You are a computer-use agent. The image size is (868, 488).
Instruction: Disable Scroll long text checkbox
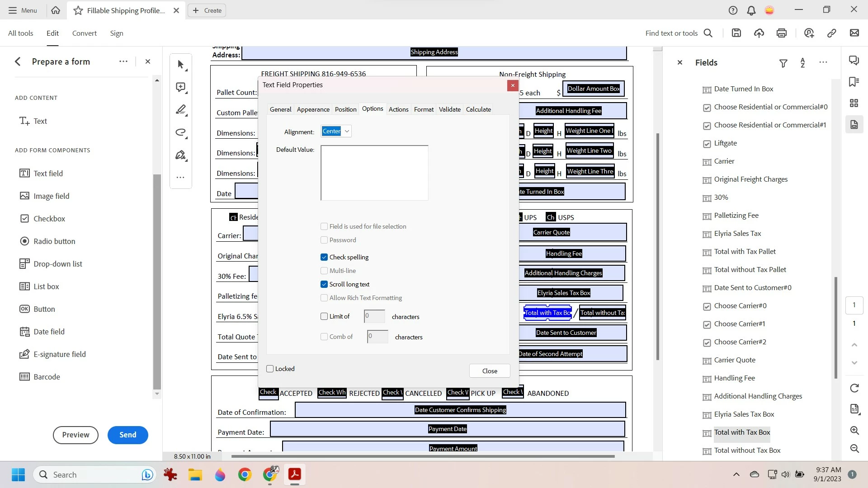point(324,284)
